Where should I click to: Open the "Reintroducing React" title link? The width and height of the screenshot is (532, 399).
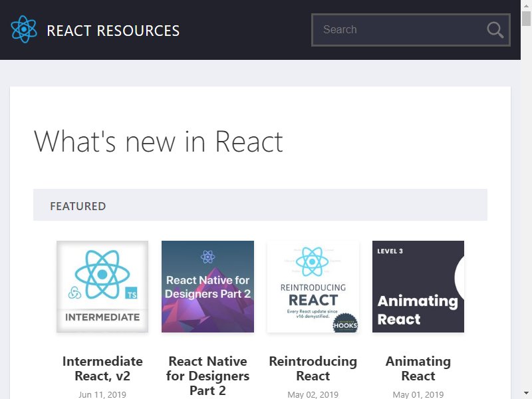coord(313,368)
